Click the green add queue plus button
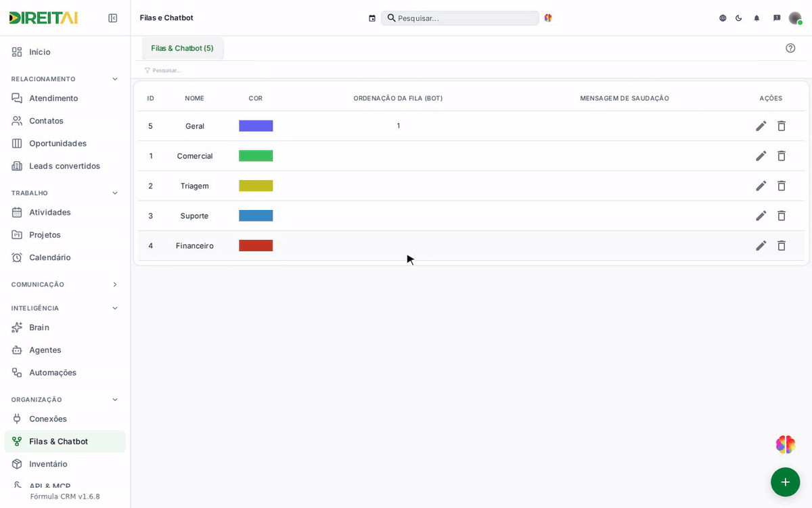This screenshot has height=508, width=812. (785, 482)
